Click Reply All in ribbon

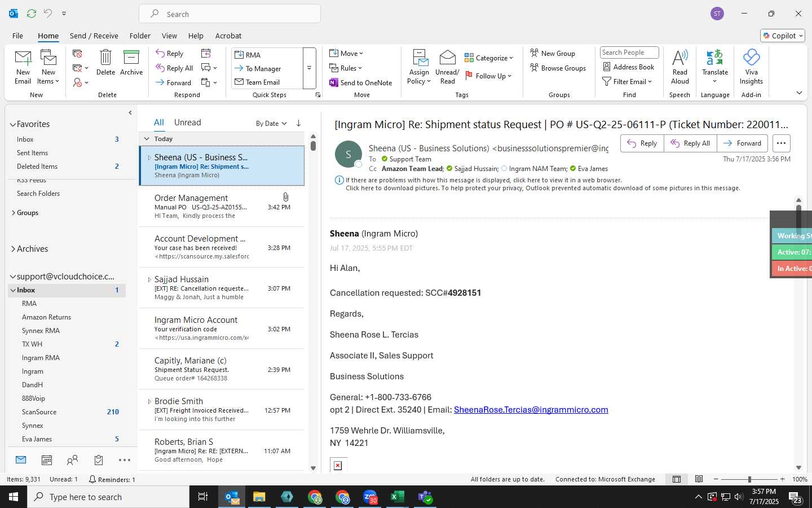pyautogui.click(x=174, y=68)
